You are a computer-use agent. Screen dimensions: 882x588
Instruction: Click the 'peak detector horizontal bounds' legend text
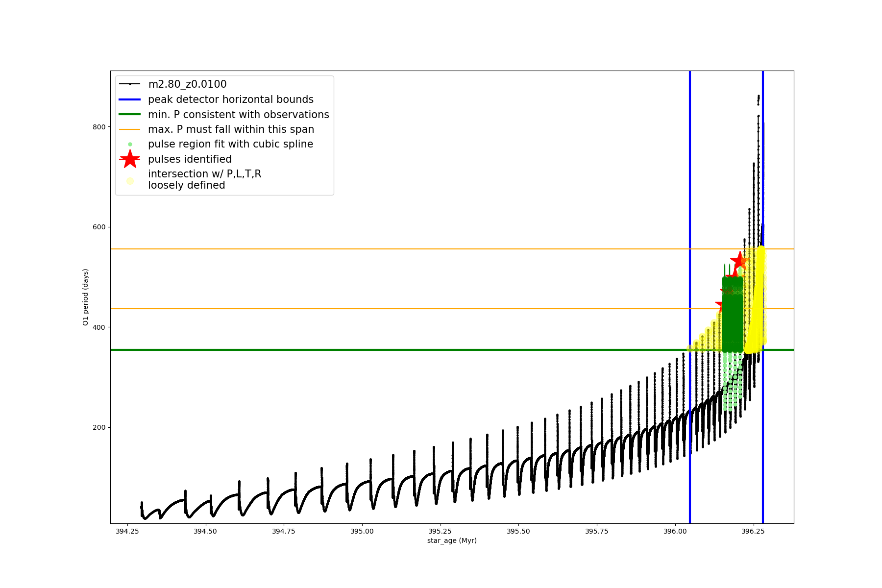231,99
